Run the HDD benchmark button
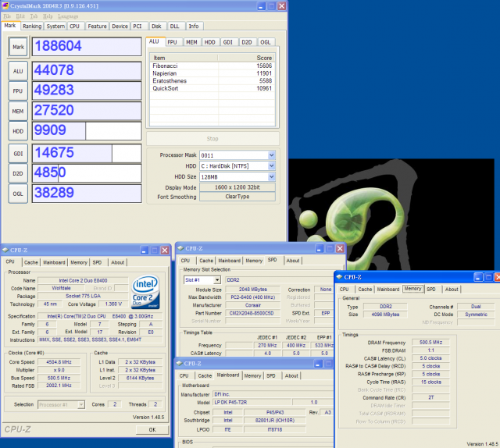This screenshot has height=448, width=500. [18, 131]
